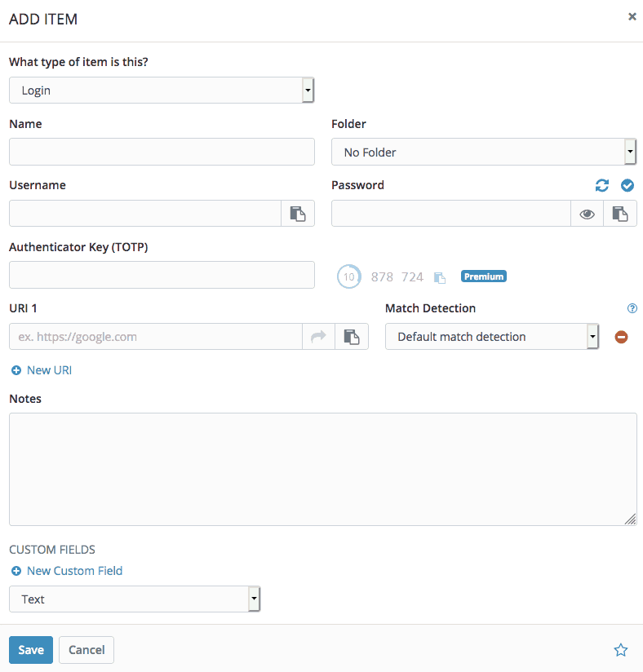The image size is (643, 672).
Task: Click New Custom Field link
Action: 67,571
